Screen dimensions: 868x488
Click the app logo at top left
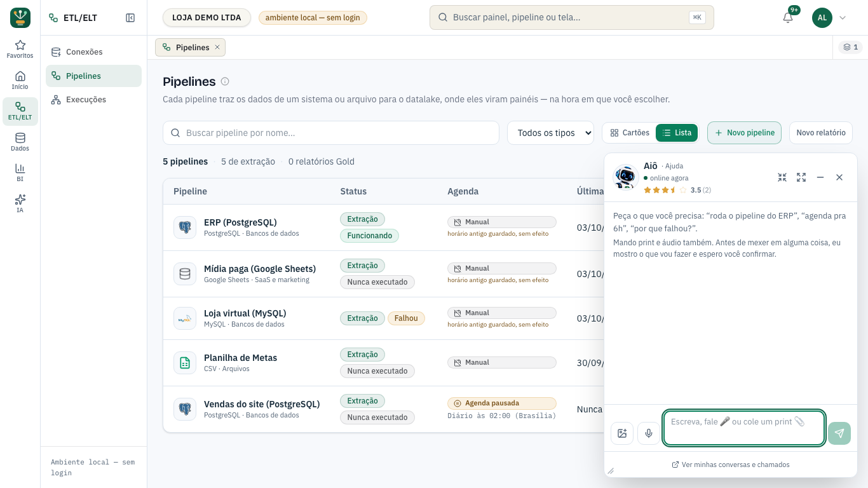20,18
